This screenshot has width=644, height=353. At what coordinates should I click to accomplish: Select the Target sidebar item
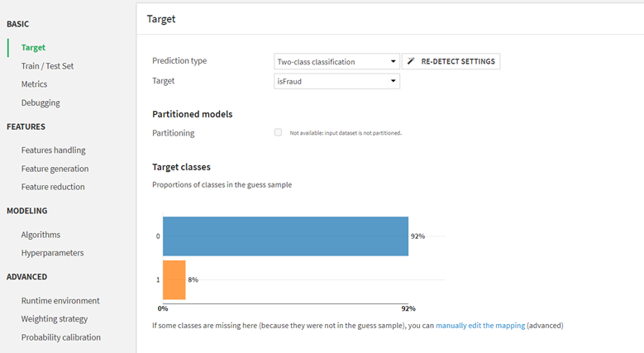pos(34,48)
